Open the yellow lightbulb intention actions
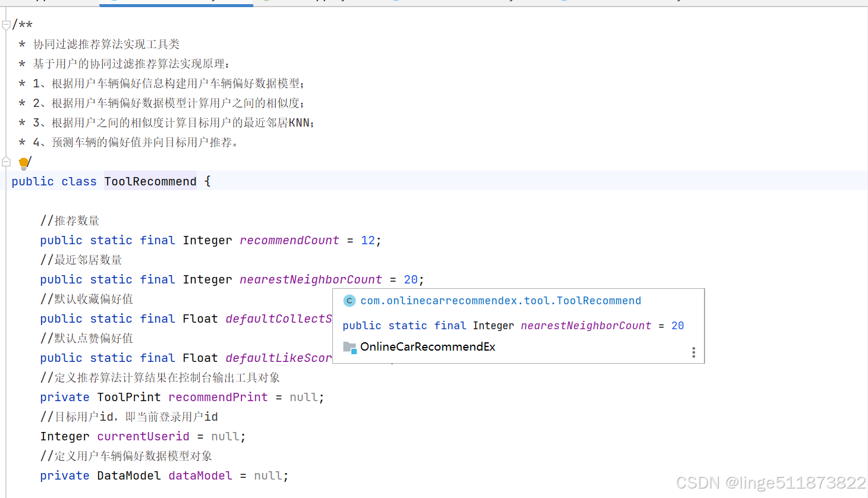The width and height of the screenshot is (868, 498). click(x=24, y=163)
